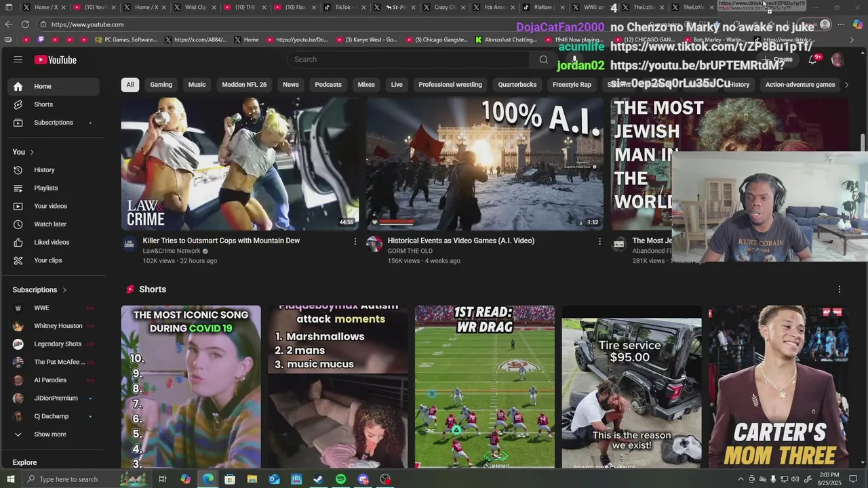This screenshot has width=868, height=488.
Task: Open Windows Start menu
Action: (10, 479)
